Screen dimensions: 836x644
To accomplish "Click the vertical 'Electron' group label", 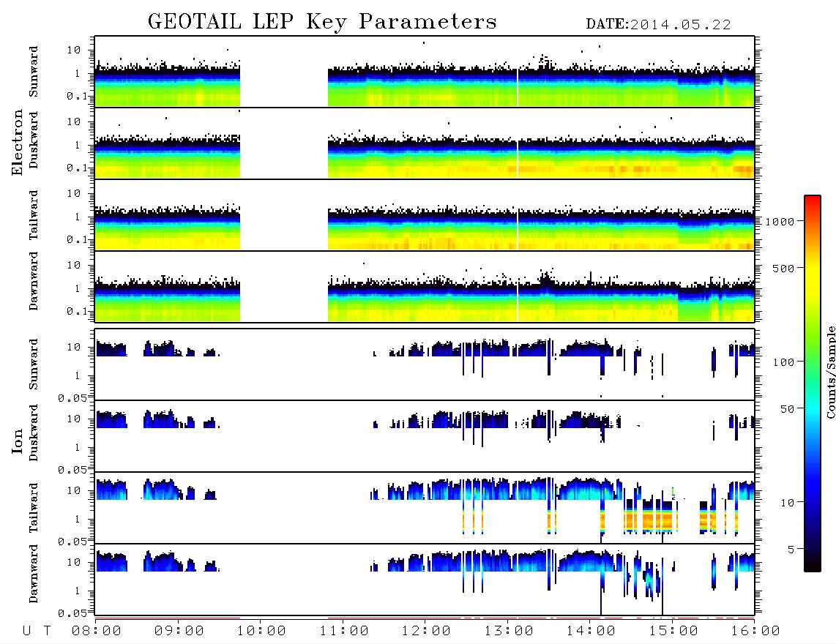I will [x=17, y=142].
